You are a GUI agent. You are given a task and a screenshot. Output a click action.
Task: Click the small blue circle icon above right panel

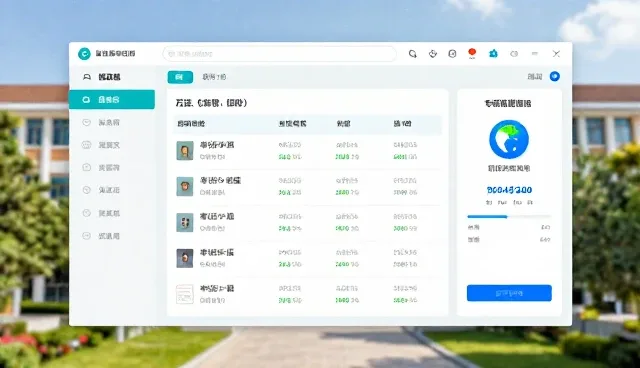point(555,76)
